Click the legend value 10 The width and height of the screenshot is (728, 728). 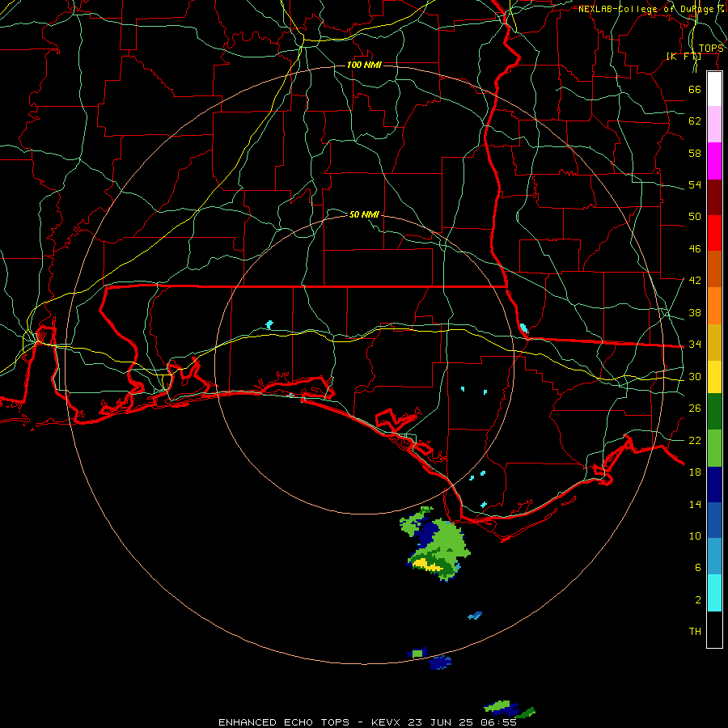point(695,535)
